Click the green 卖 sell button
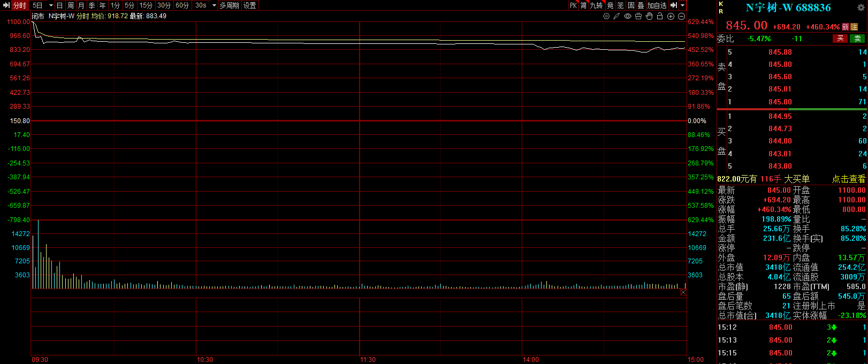Screen dimensions: 868x364 857,39
